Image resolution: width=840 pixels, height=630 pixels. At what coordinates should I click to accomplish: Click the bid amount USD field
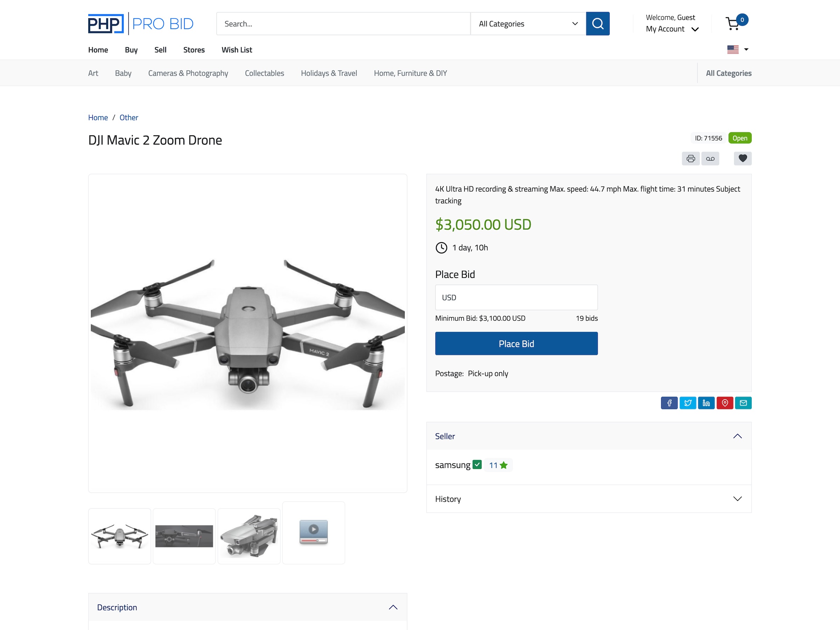pyautogui.click(x=516, y=297)
